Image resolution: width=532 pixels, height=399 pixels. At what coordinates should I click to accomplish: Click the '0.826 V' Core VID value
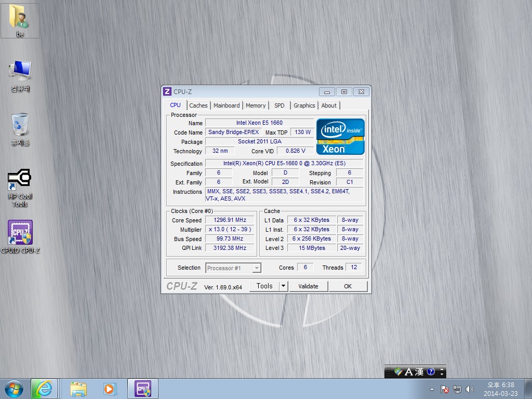click(x=296, y=151)
